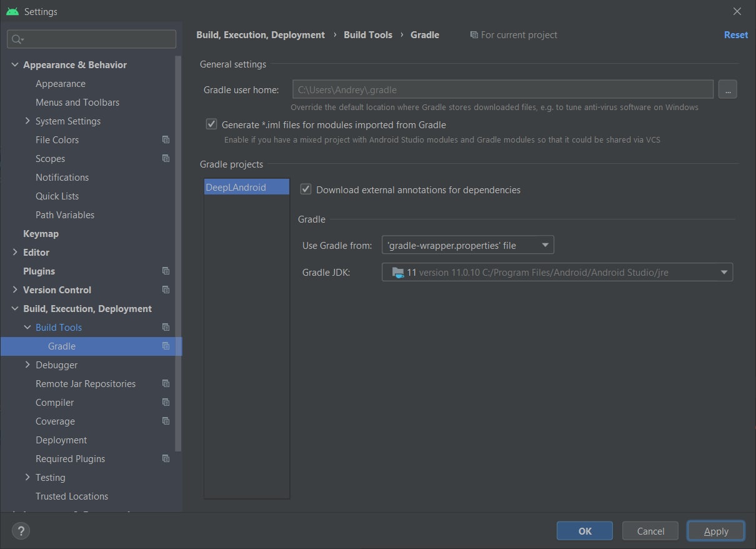The width and height of the screenshot is (756, 549).
Task: Browse for Gradle user home folder
Action: click(x=727, y=89)
